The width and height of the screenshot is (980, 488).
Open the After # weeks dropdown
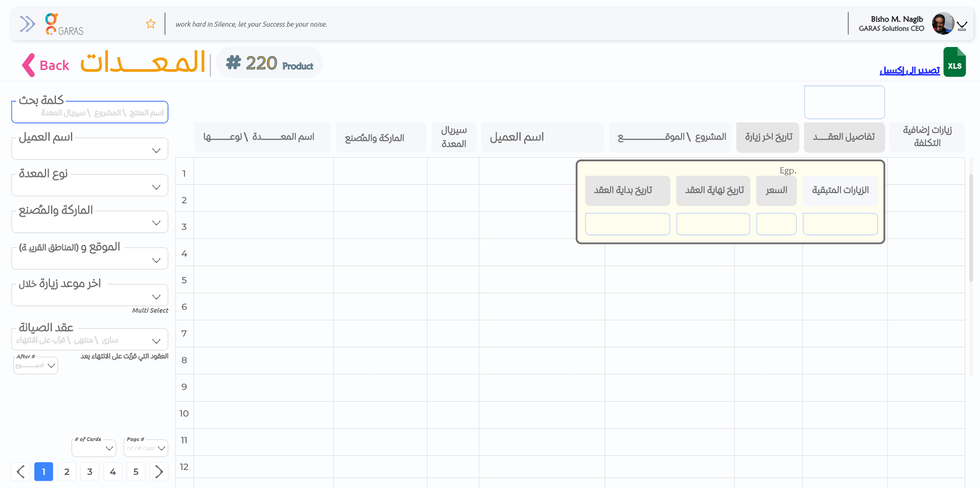tap(36, 366)
